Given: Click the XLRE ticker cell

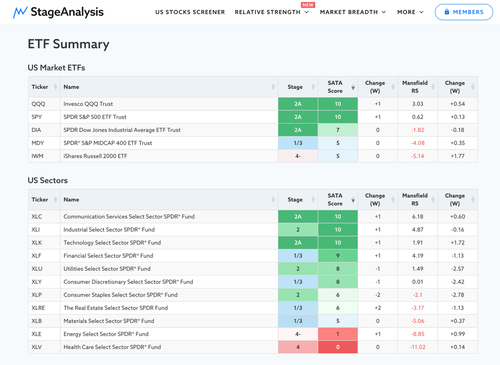Looking at the screenshot, I should click(44, 308).
